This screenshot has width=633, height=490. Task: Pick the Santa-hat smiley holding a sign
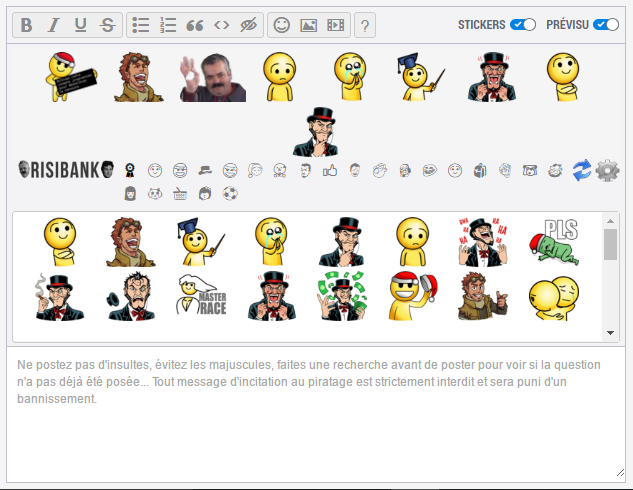71,76
